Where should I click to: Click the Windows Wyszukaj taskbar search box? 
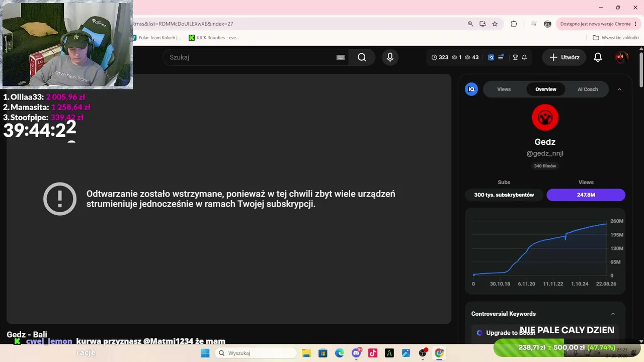[257, 353]
